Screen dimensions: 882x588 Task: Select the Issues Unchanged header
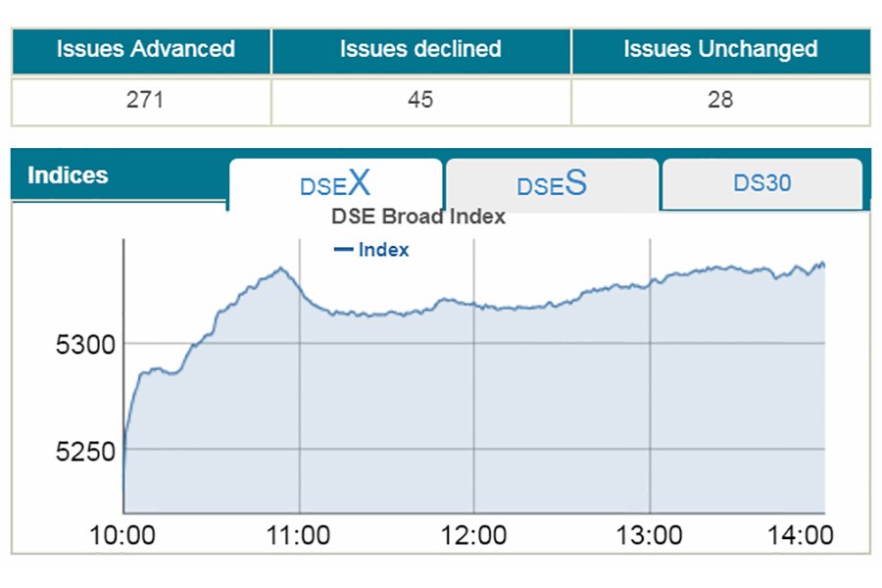720,50
